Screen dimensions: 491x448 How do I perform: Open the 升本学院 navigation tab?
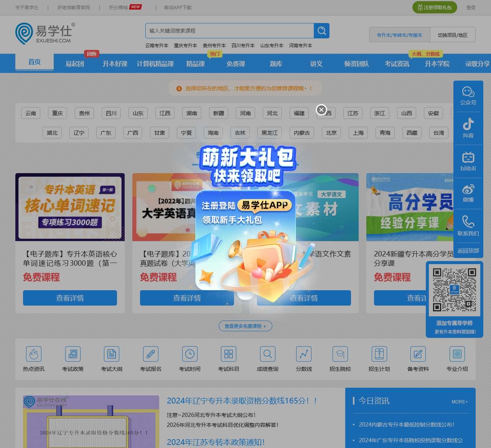click(437, 64)
